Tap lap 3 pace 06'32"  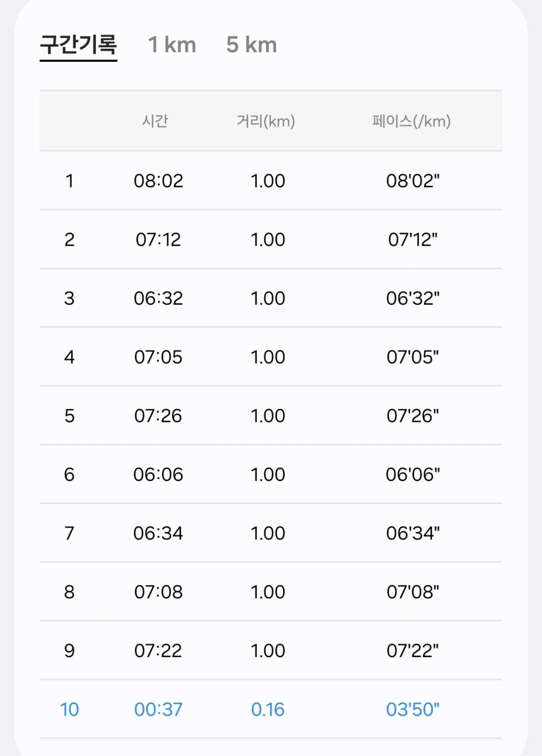[x=413, y=298]
